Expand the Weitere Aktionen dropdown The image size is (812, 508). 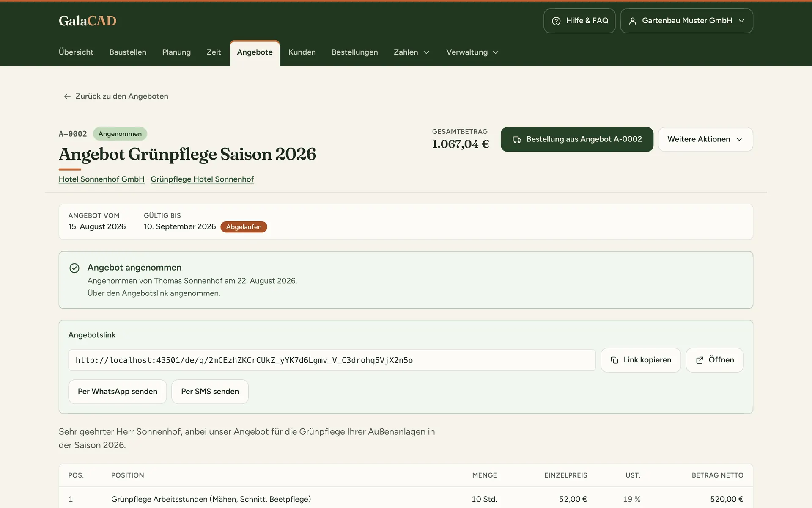click(705, 139)
